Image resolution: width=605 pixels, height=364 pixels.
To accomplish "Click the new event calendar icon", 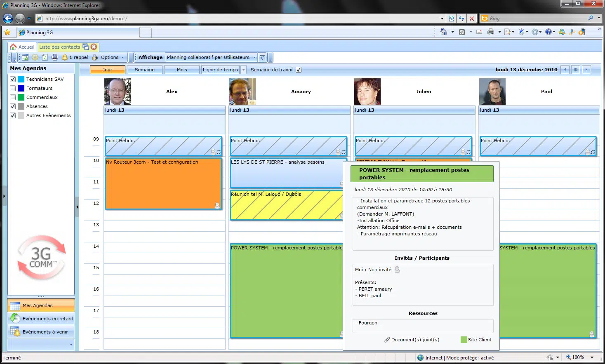I will (25, 58).
